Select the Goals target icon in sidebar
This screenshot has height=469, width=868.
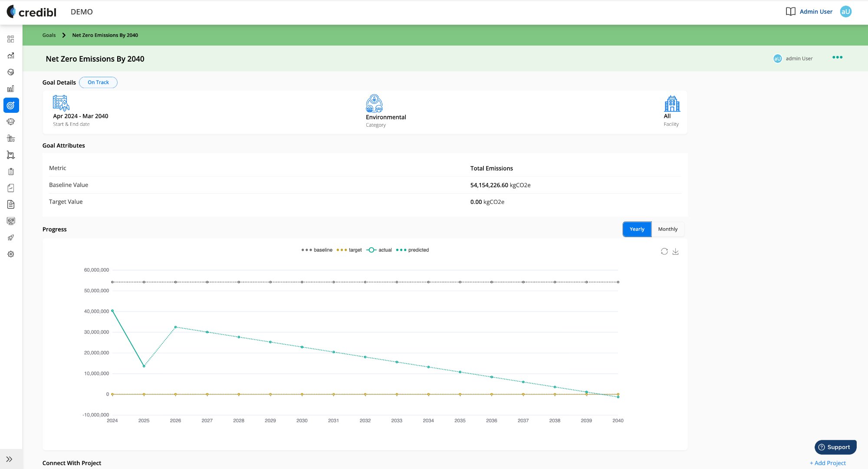click(x=11, y=105)
